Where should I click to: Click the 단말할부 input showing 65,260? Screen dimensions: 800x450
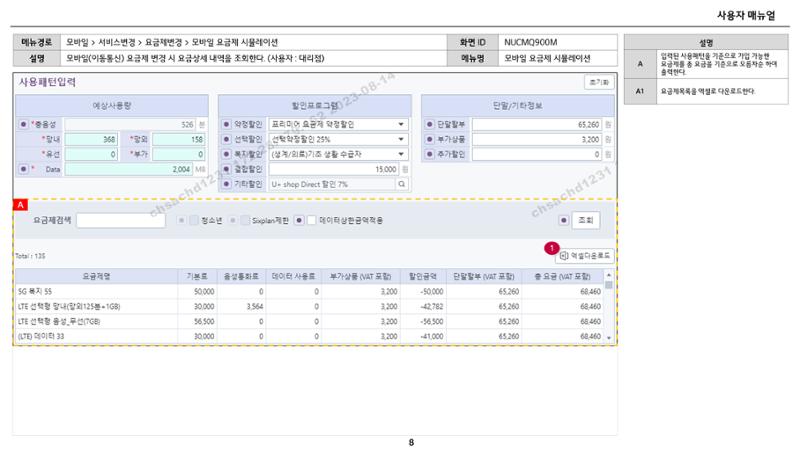click(537, 124)
